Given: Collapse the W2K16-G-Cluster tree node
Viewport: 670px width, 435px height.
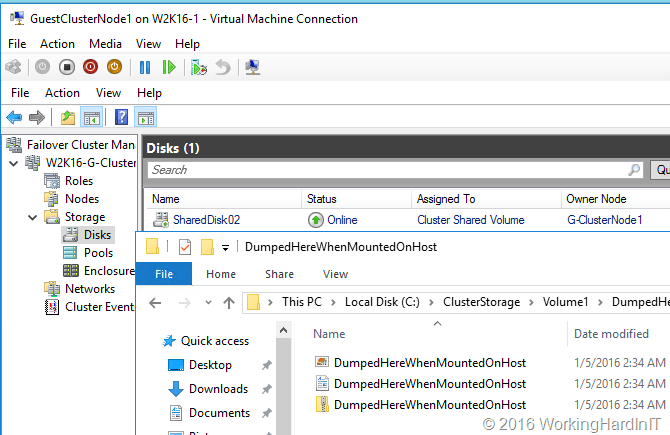Looking at the screenshot, I should pyautogui.click(x=14, y=163).
